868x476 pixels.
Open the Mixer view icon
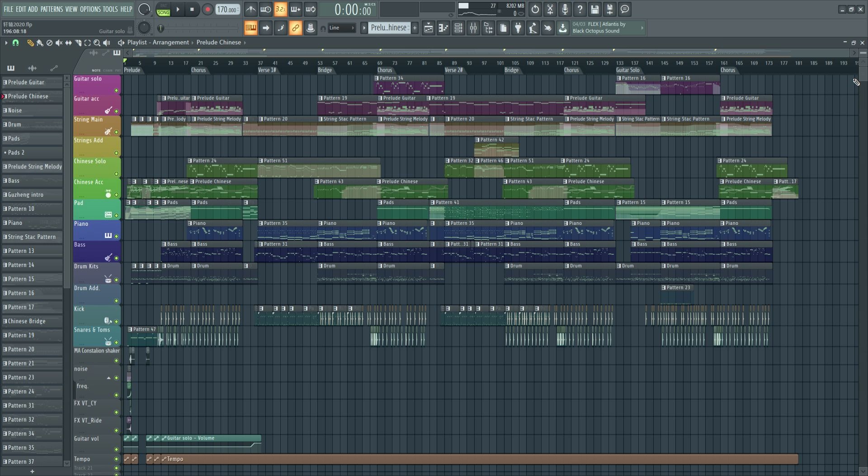pyautogui.click(x=473, y=28)
